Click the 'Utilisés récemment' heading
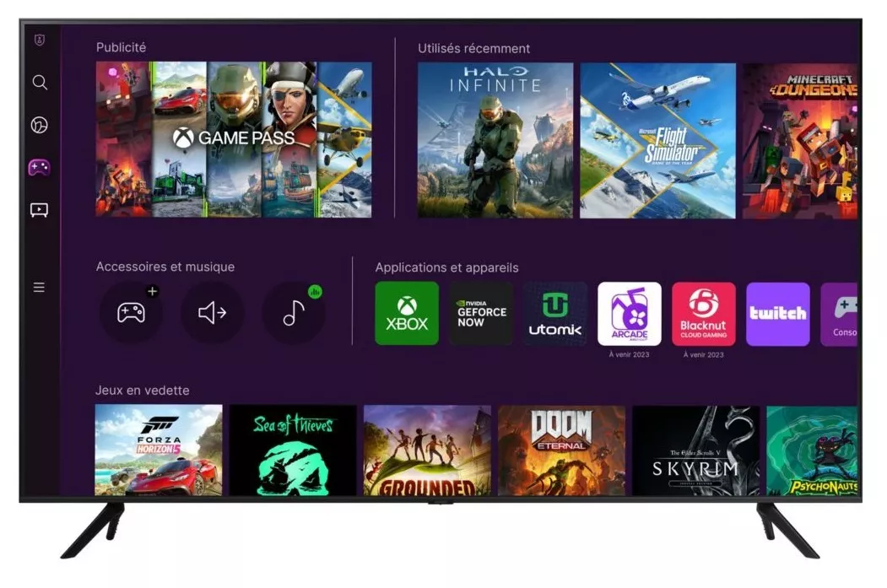The image size is (887, 588). click(474, 49)
